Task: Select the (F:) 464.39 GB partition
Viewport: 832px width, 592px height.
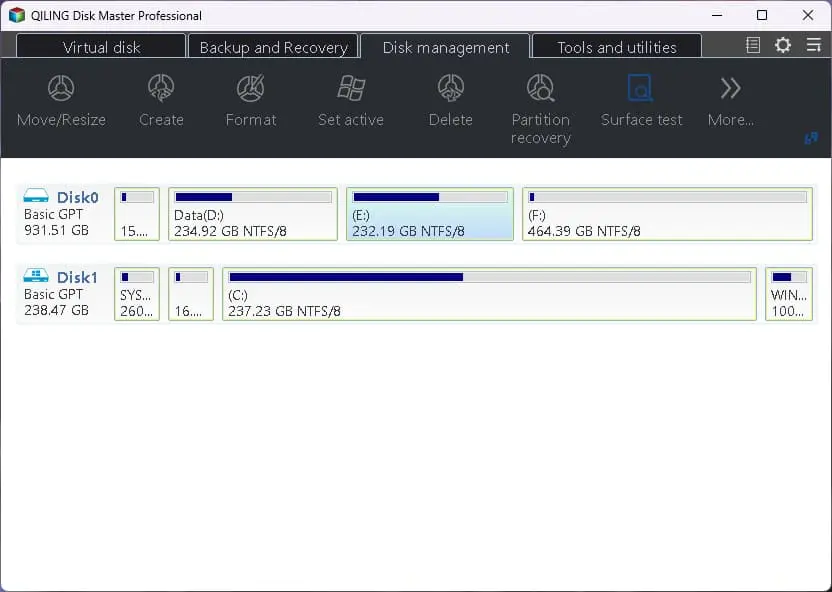Action: (667, 214)
